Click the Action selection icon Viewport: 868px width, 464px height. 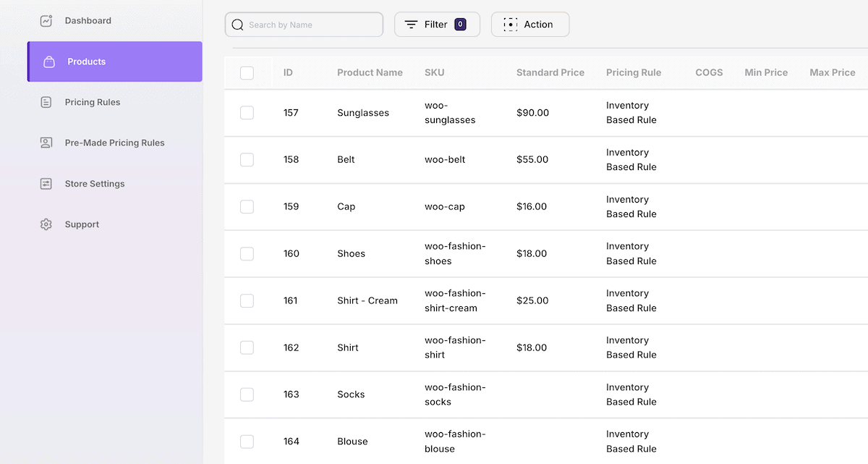(511, 25)
